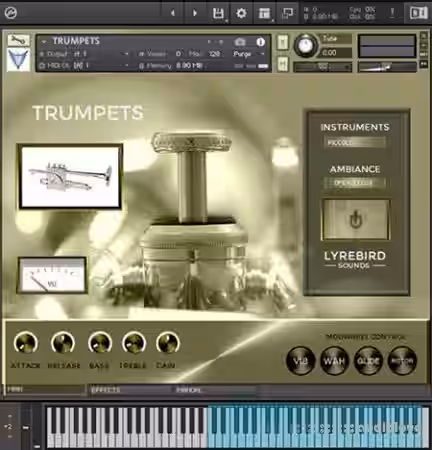Click the trumpet picture thumbnail
The height and width of the screenshot is (450, 432).
pos(70,177)
